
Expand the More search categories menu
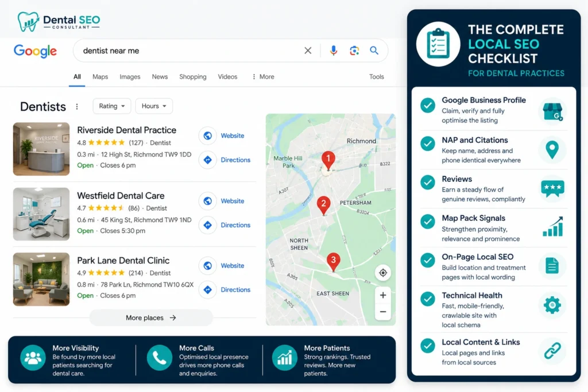(x=263, y=76)
